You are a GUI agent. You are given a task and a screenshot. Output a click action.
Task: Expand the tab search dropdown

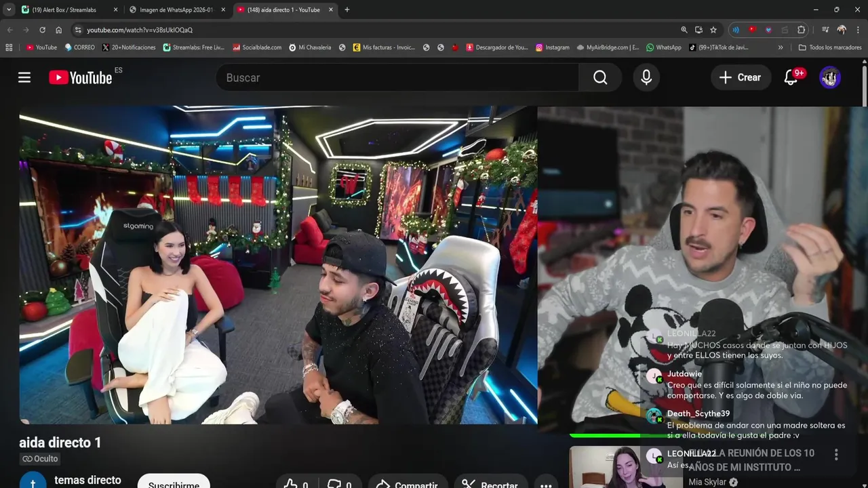[x=9, y=9]
